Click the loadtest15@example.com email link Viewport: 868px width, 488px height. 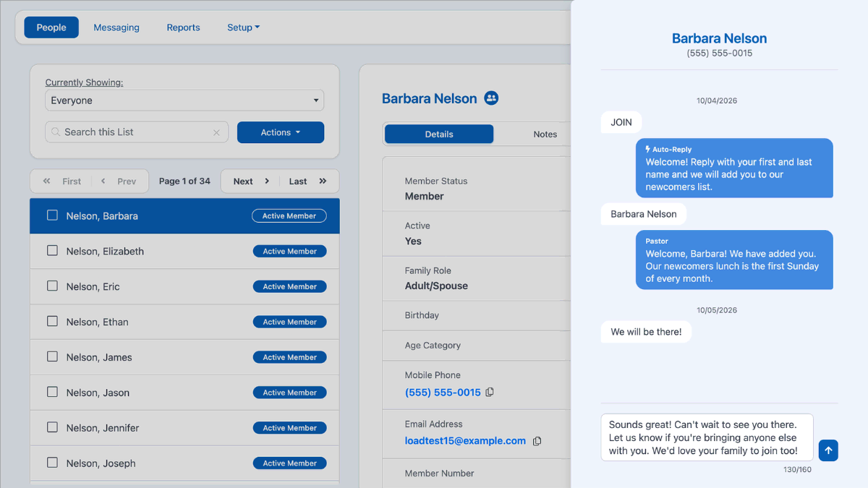(x=465, y=440)
